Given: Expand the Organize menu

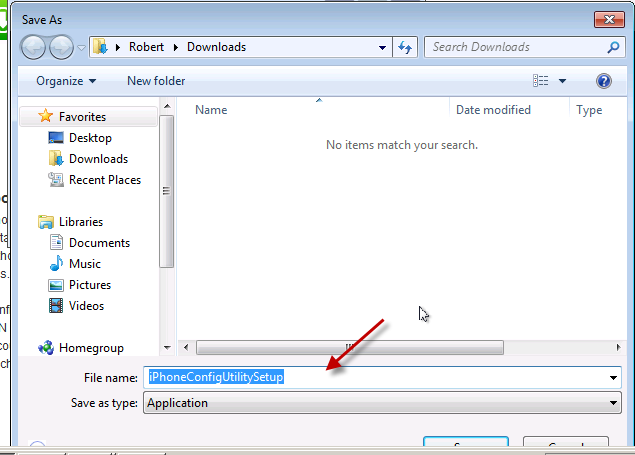Looking at the screenshot, I should coord(66,81).
